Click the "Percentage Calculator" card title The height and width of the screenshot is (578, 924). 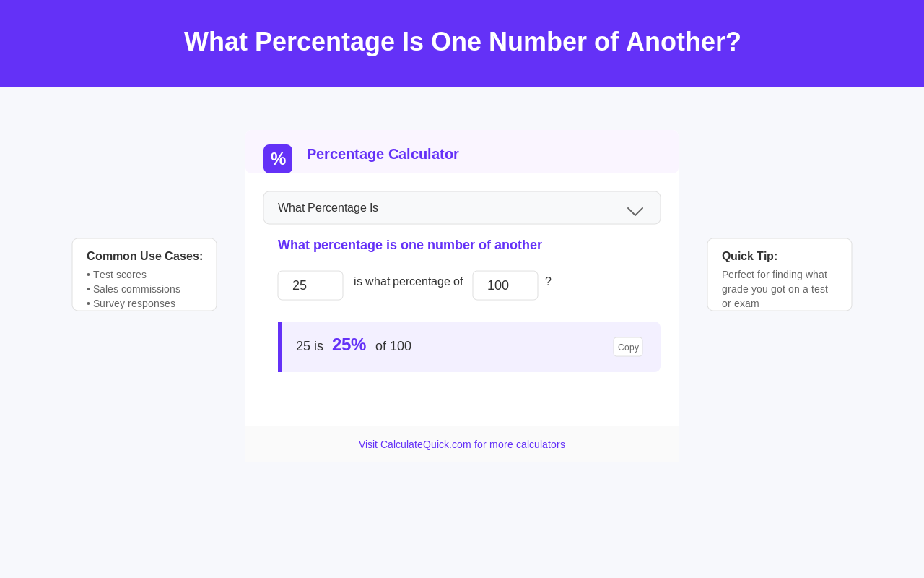point(383,154)
